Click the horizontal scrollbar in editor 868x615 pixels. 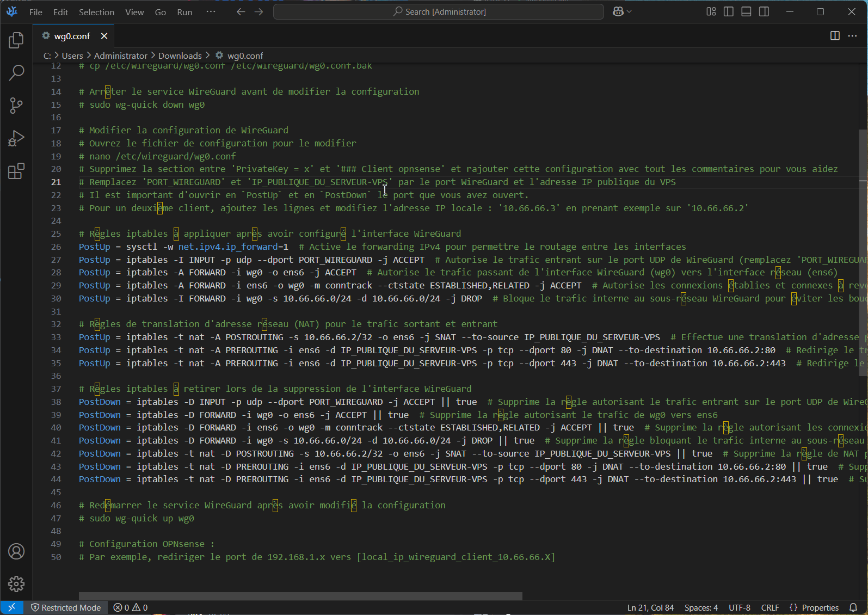(x=300, y=596)
